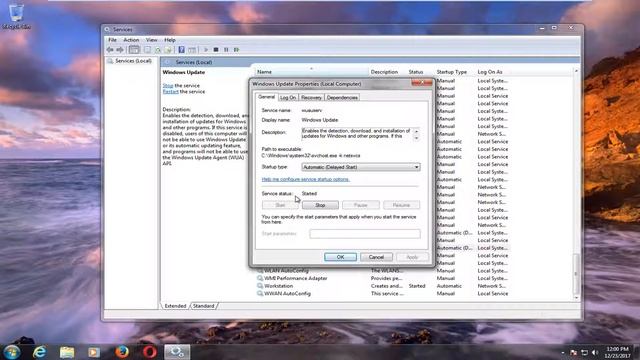
Task: Select the Recycle Bin desktop icon
Action: coord(16,16)
